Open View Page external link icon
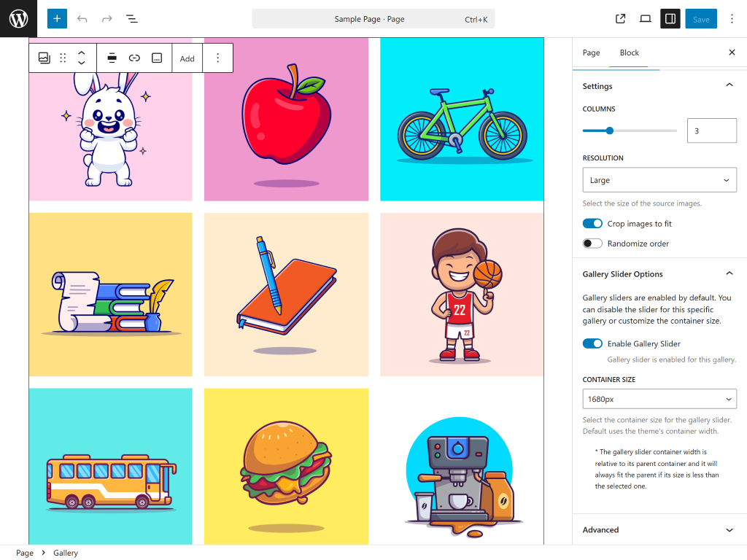The height and width of the screenshot is (560, 747). tap(620, 19)
